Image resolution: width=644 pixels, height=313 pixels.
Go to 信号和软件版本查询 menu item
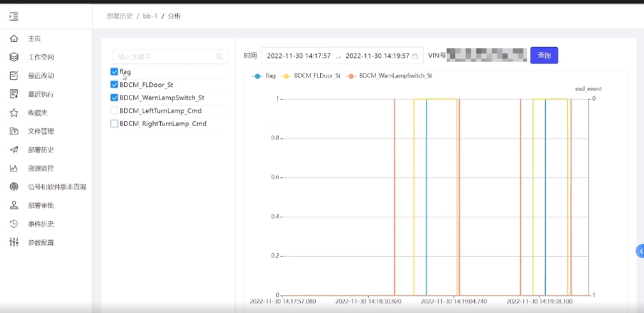pos(57,187)
